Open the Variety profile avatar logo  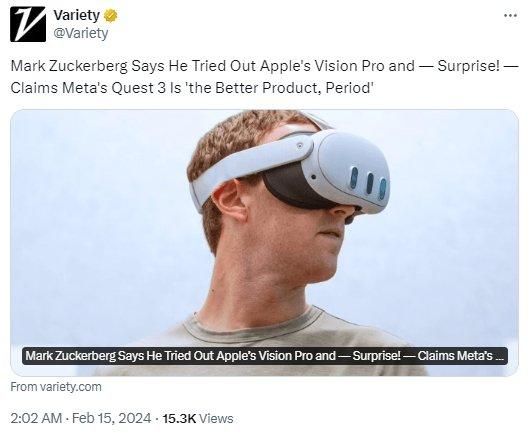tap(28, 24)
